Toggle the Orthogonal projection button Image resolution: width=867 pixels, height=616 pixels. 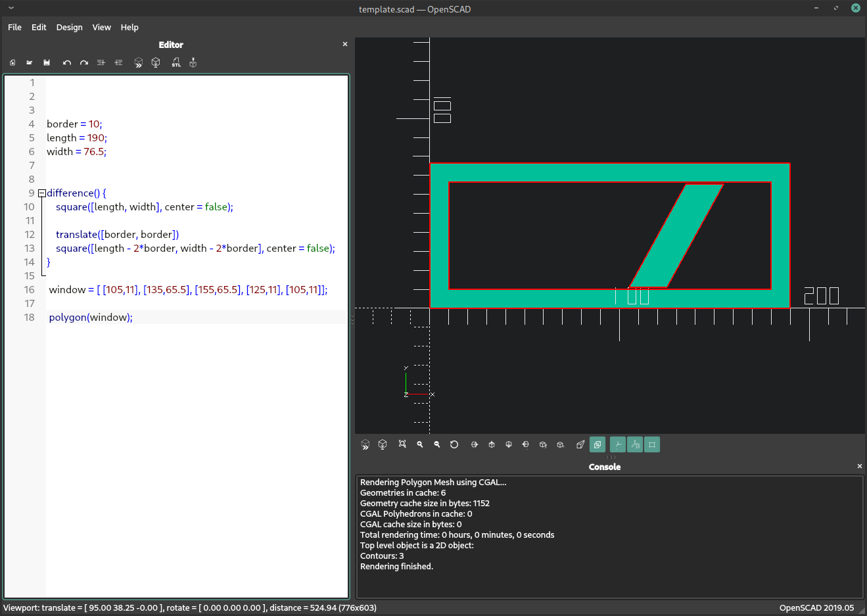tap(598, 444)
